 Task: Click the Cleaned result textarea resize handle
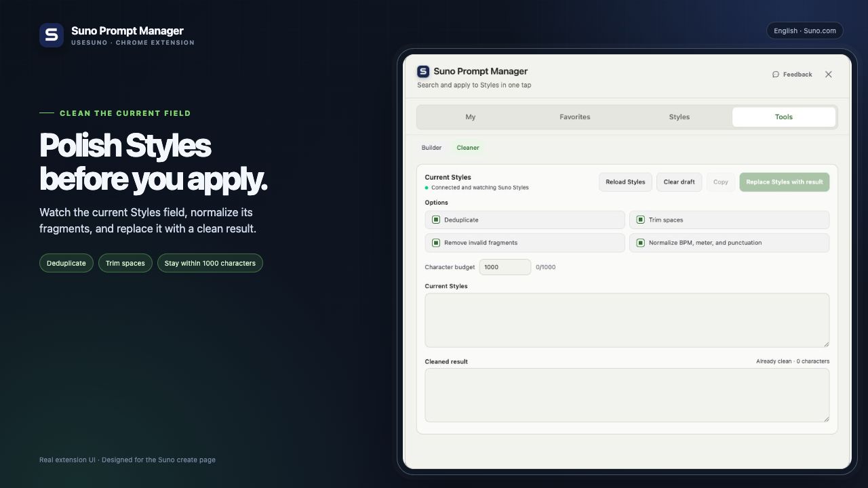coord(825,418)
